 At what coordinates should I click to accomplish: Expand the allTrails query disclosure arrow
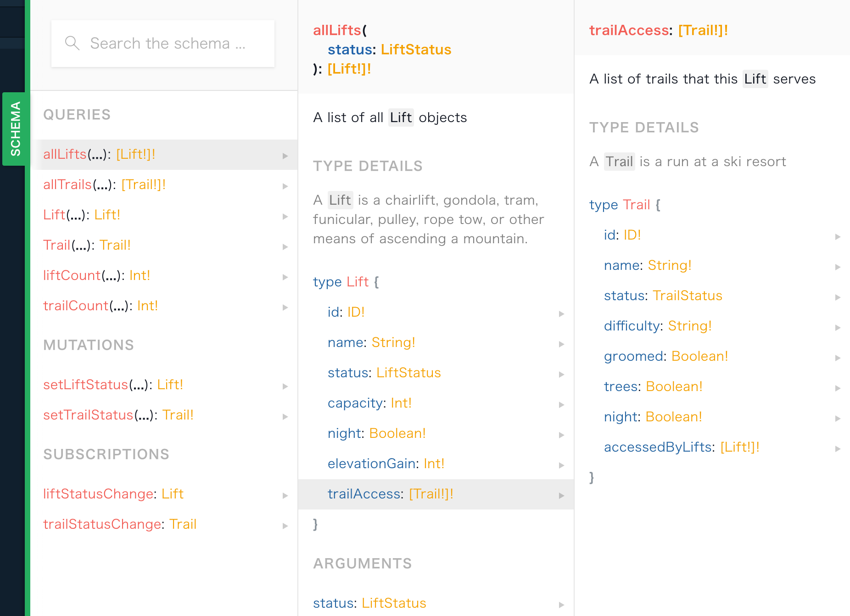(285, 186)
